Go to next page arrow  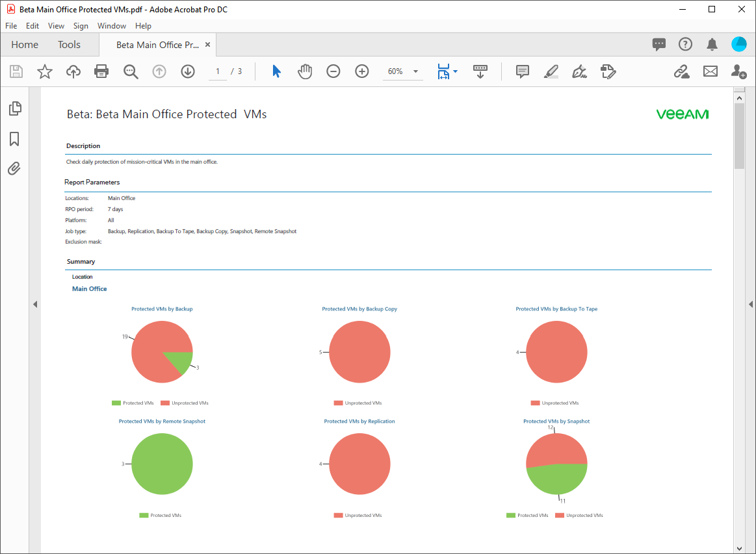coord(188,72)
